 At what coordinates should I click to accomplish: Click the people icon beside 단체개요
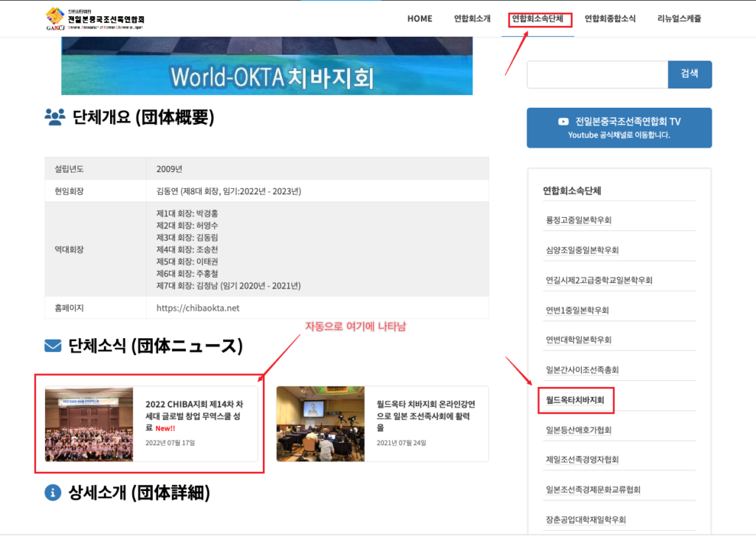tap(55, 117)
